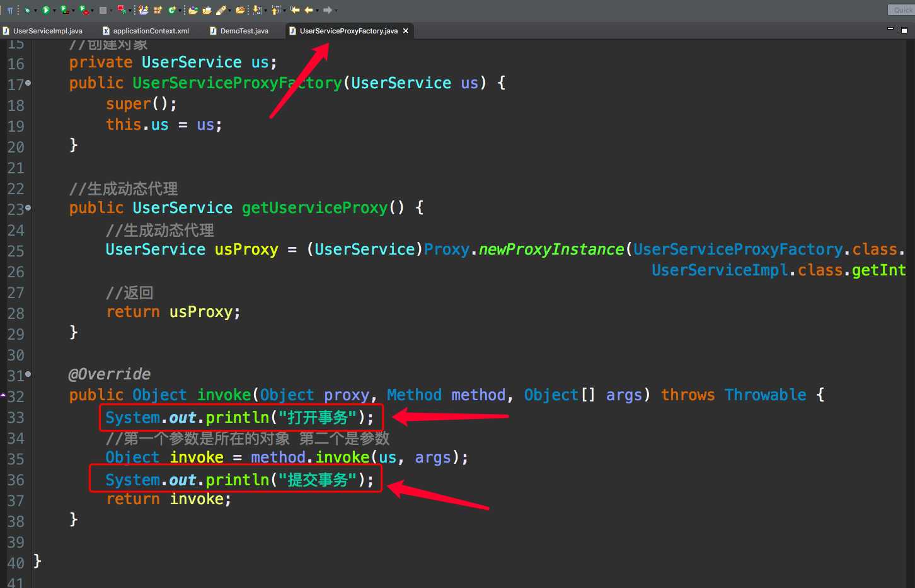
Task: Click 'return usProxy;' statement
Action: 173,312
